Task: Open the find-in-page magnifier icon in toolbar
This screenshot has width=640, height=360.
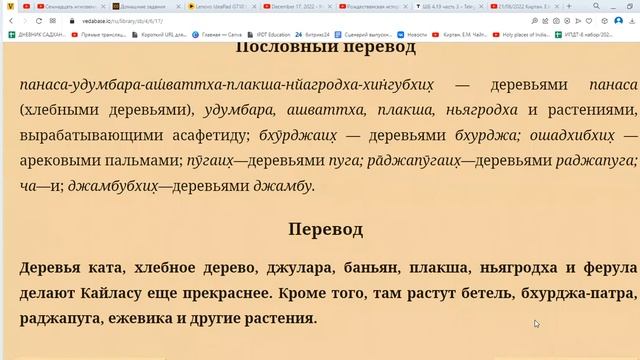Action: [534, 21]
